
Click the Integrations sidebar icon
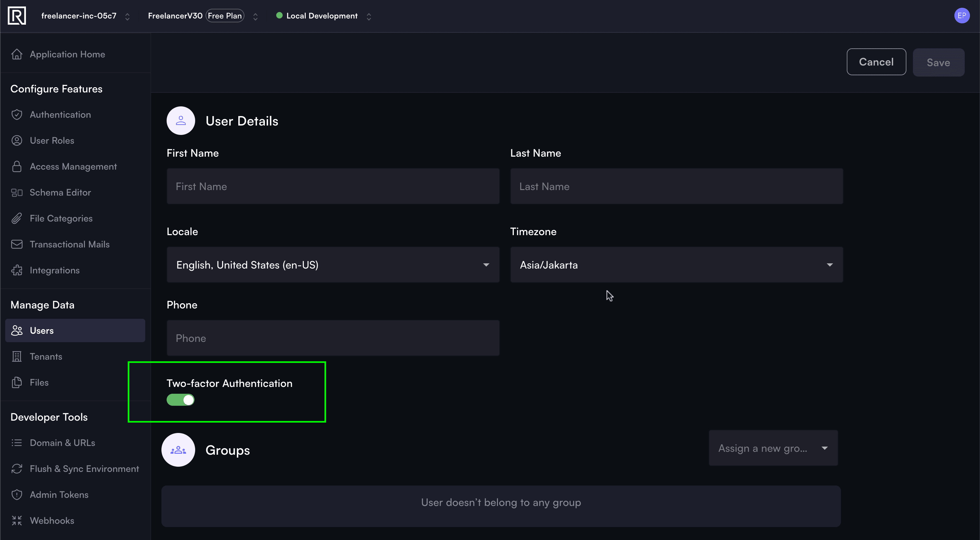(17, 269)
